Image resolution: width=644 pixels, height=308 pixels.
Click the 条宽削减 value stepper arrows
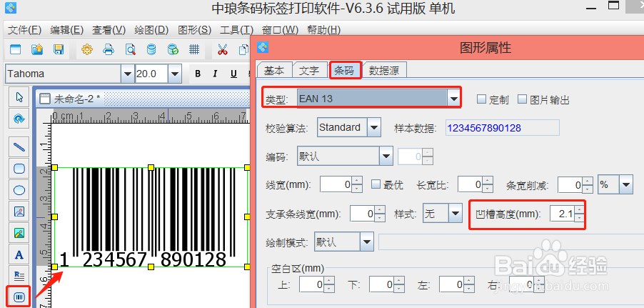588,184
